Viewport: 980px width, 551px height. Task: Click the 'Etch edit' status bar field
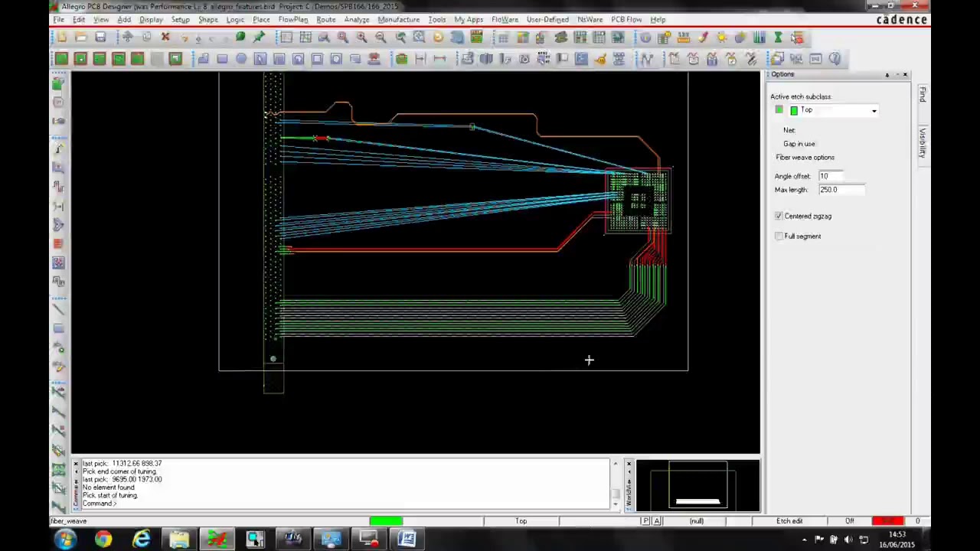[789, 521]
